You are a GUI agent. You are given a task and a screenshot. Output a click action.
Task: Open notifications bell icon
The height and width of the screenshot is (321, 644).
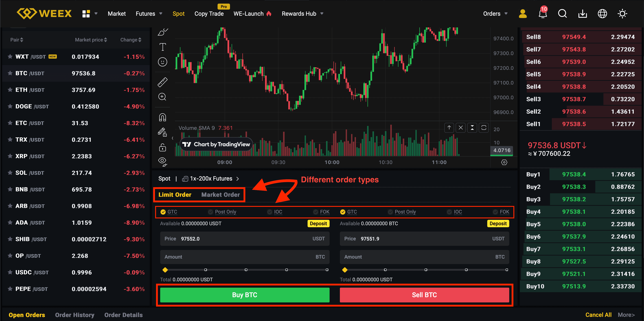[x=542, y=14]
